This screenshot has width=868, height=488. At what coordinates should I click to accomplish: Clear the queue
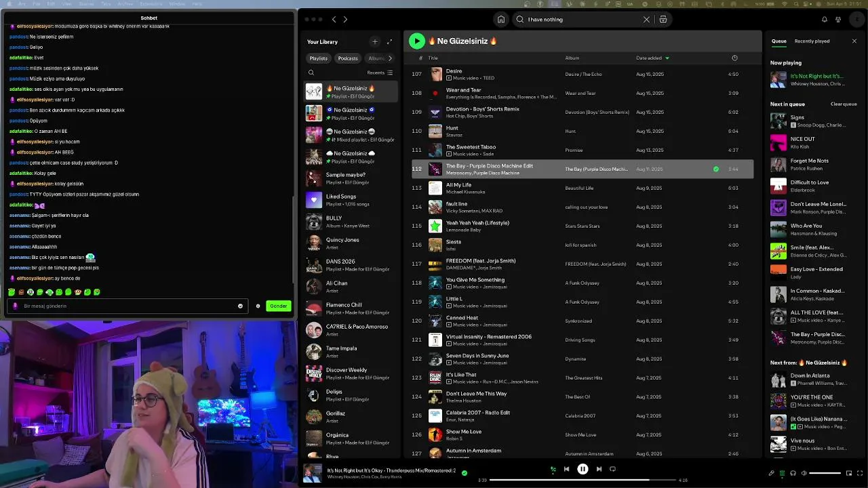point(844,104)
